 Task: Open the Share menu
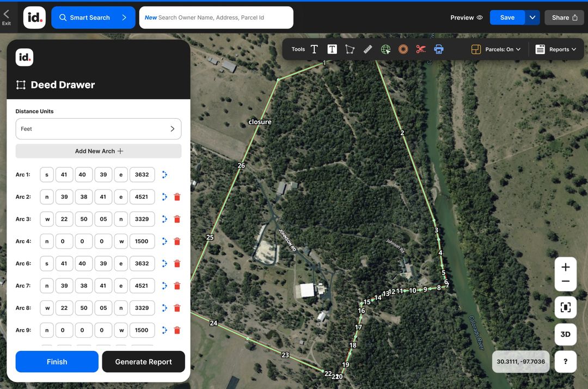(564, 17)
